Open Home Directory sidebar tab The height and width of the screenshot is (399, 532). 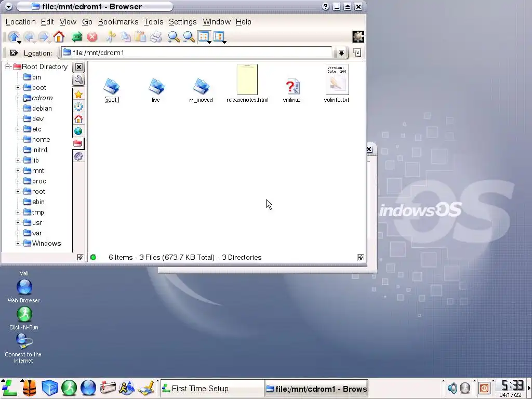[x=78, y=119]
